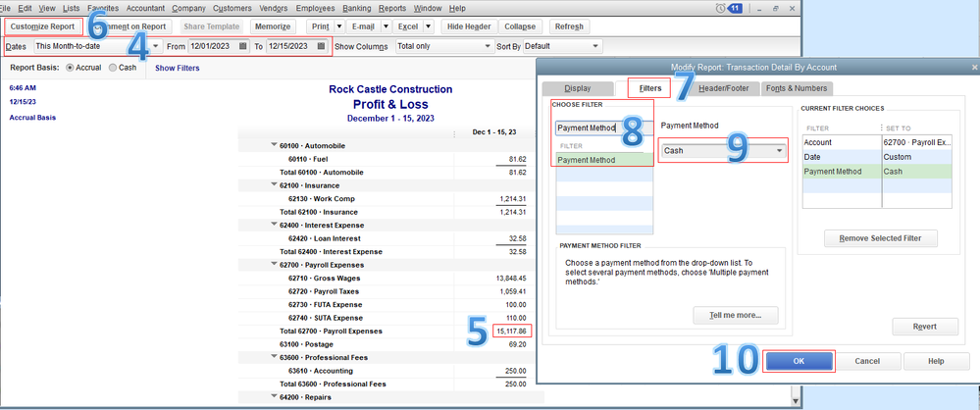Collapse the 62700 Payroll Expenses triangle
The width and height of the screenshot is (980, 410).
[274, 265]
